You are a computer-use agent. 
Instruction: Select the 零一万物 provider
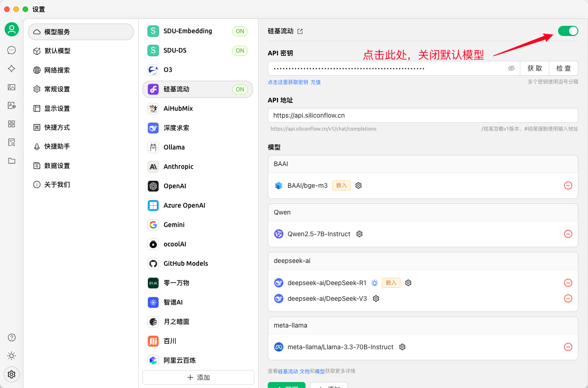(x=198, y=283)
